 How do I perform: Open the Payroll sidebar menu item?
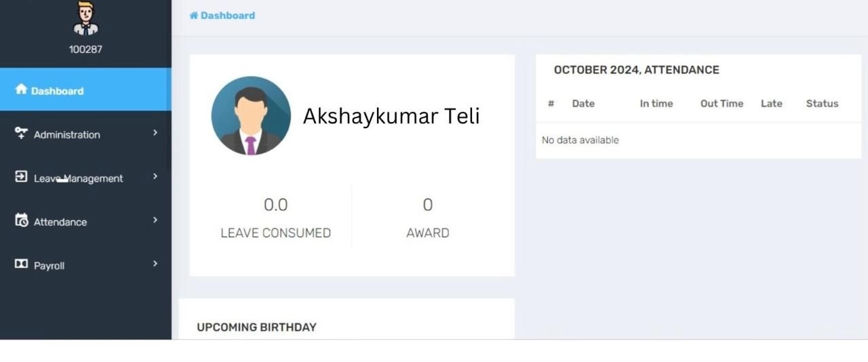[50, 266]
